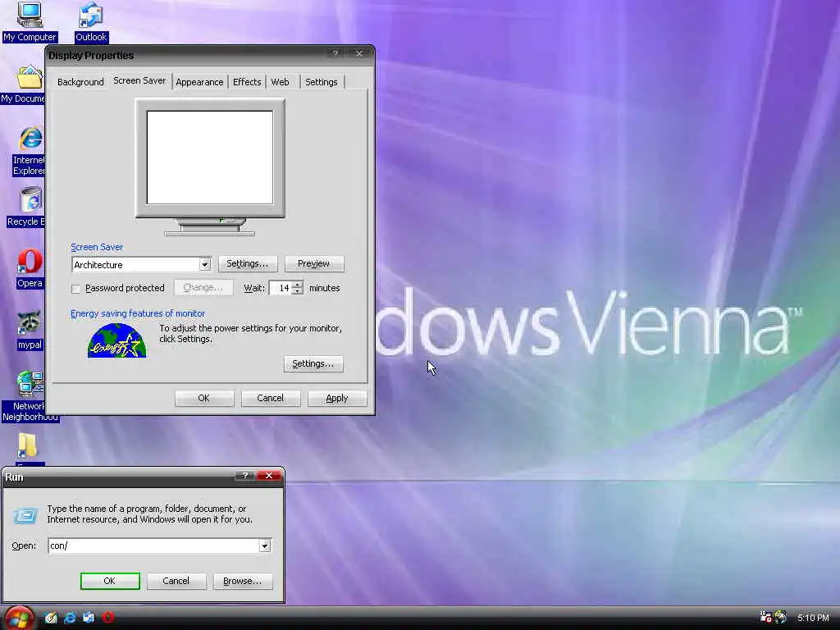The height and width of the screenshot is (630, 840).
Task: Click Apply in Display Properties
Action: (x=337, y=398)
